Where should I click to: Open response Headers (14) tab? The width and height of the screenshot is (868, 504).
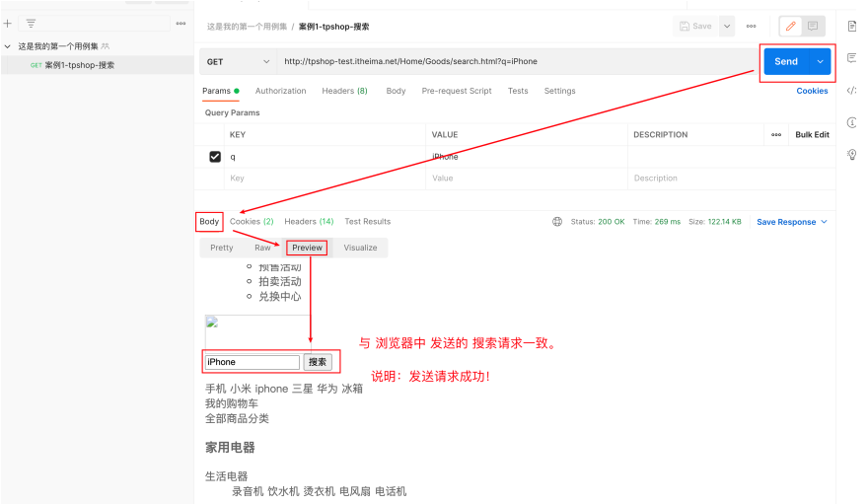coord(309,221)
